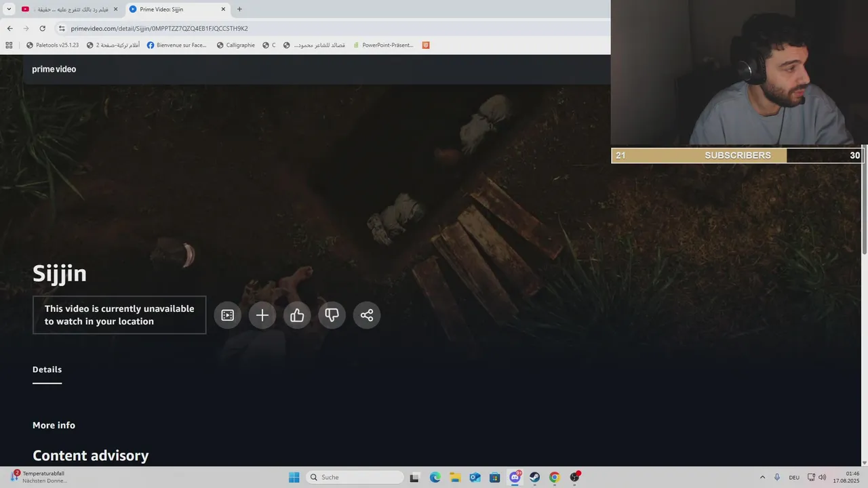Click the microphone tray icon
This screenshot has height=488, width=868.
(x=777, y=477)
